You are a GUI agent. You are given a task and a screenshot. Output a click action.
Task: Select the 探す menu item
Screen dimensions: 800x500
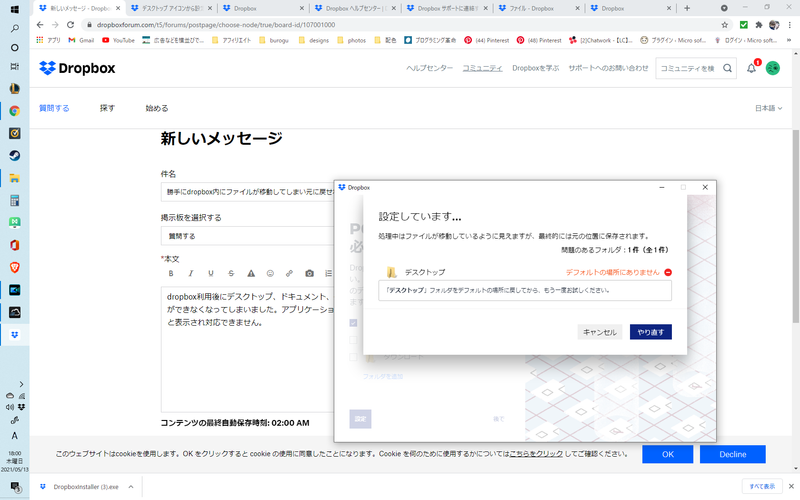[x=107, y=108]
